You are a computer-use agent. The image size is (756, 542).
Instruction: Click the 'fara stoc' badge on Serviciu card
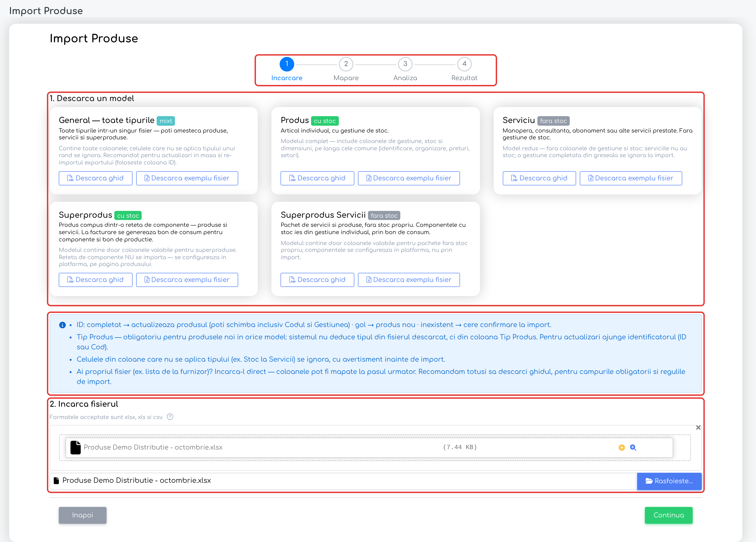(553, 121)
